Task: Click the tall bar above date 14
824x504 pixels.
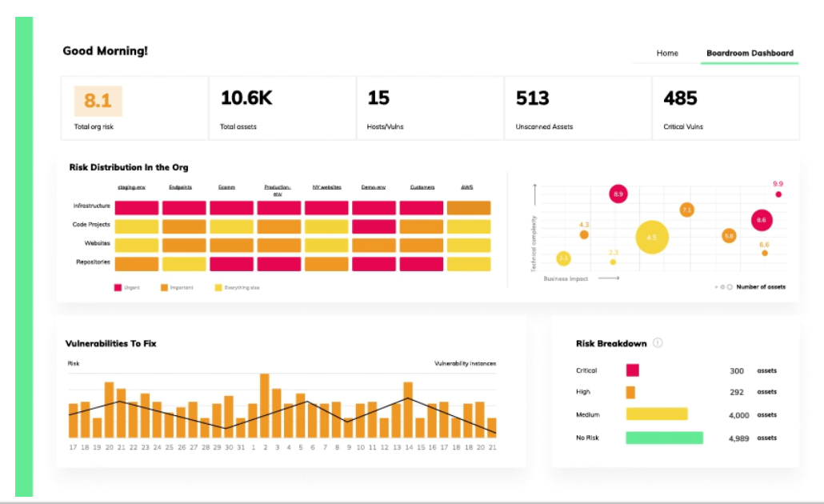Action: (408, 410)
